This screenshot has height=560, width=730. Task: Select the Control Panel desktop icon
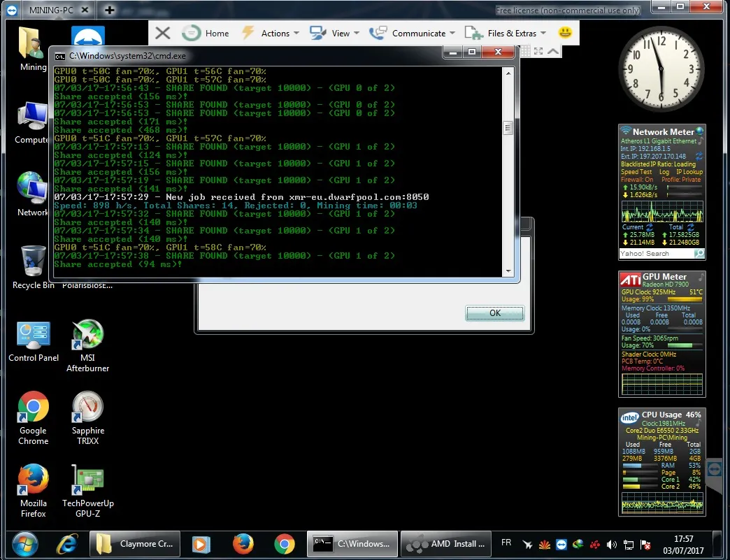34,342
